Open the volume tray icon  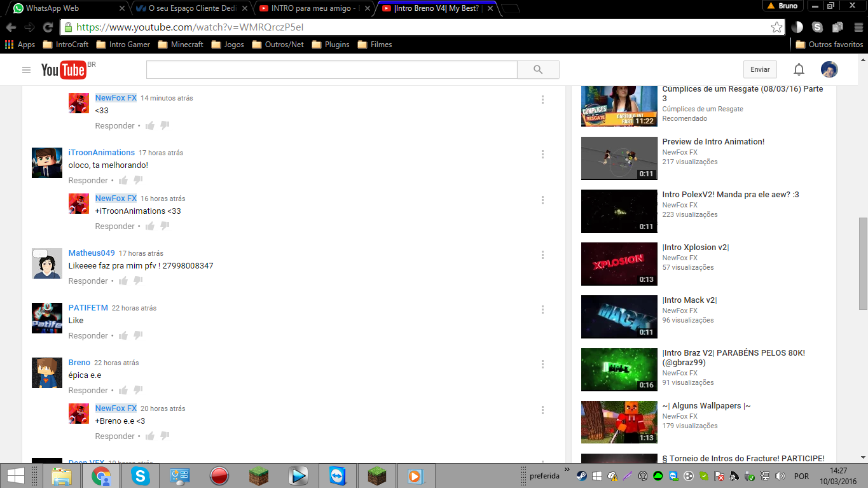(780, 476)
